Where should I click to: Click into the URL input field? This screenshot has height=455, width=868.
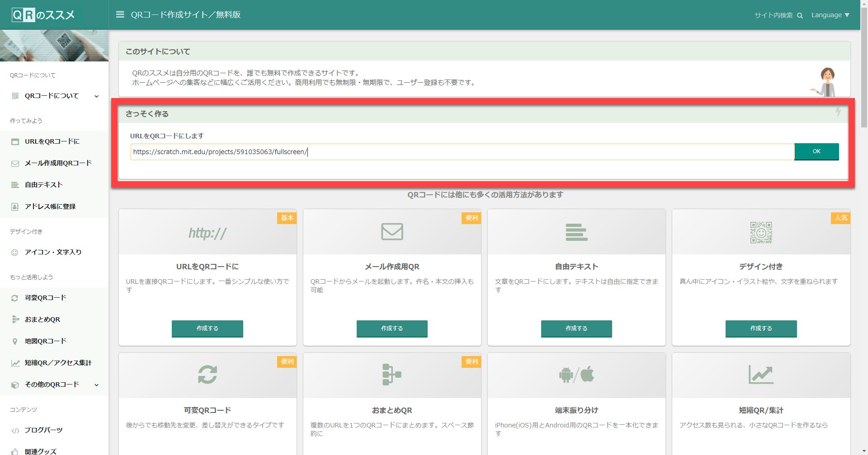point(461,152)
